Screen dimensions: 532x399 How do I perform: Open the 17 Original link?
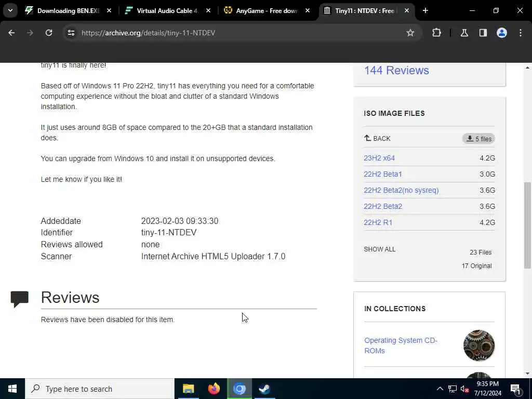pos(476,266)
